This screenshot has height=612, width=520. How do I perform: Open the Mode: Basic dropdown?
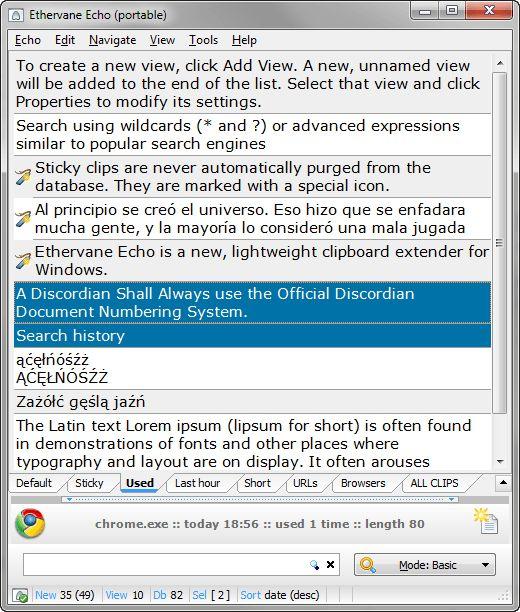coord(425,564)
